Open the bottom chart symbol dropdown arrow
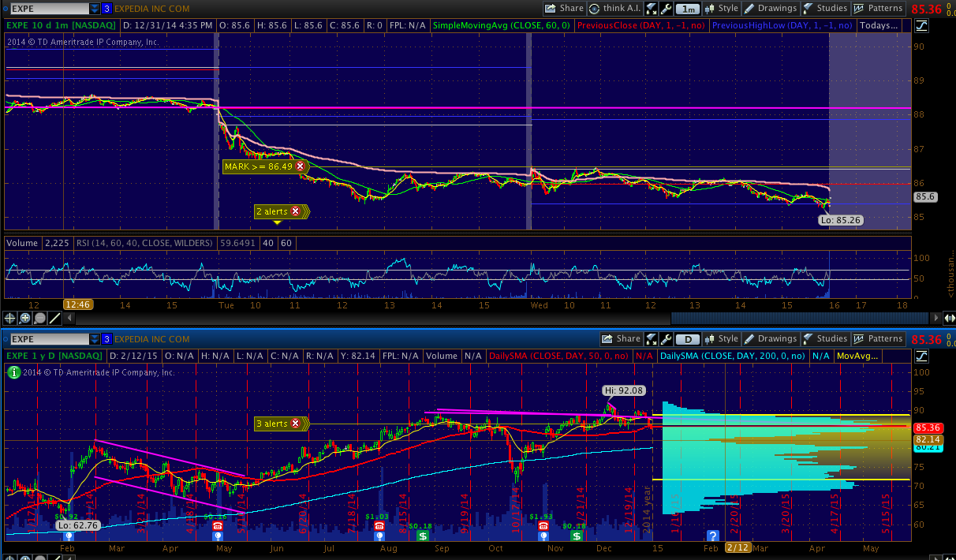This screenshot has height=560, width=956. pyautogui.click(x=95, y=339)
